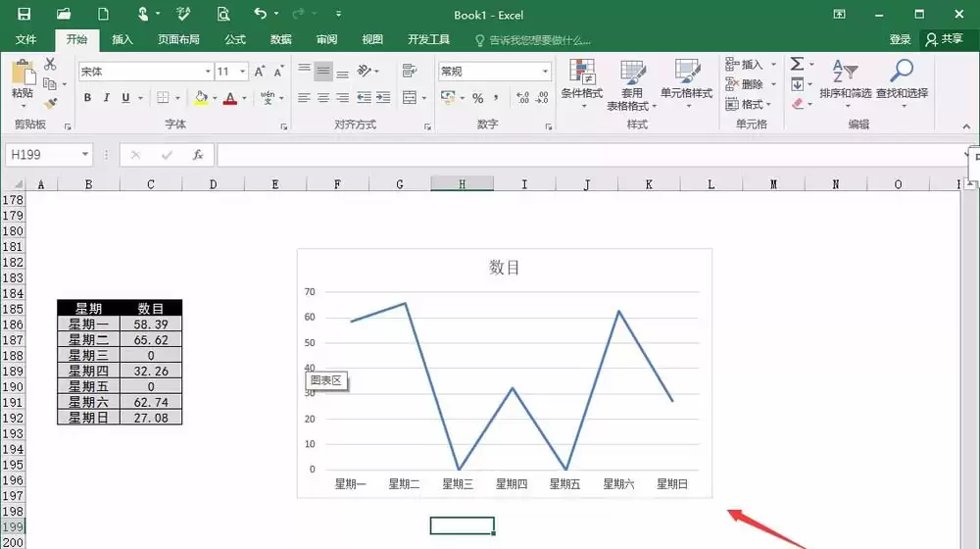Apply Percent Style
Screen dimensions: 980x549
pos(477,98)
